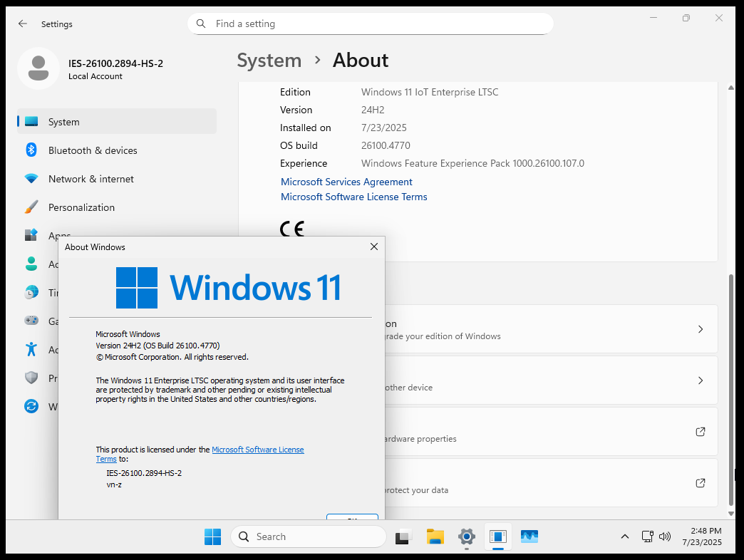
Task: Go back using the Settings back arrow
Action: [x=22, y=24]
